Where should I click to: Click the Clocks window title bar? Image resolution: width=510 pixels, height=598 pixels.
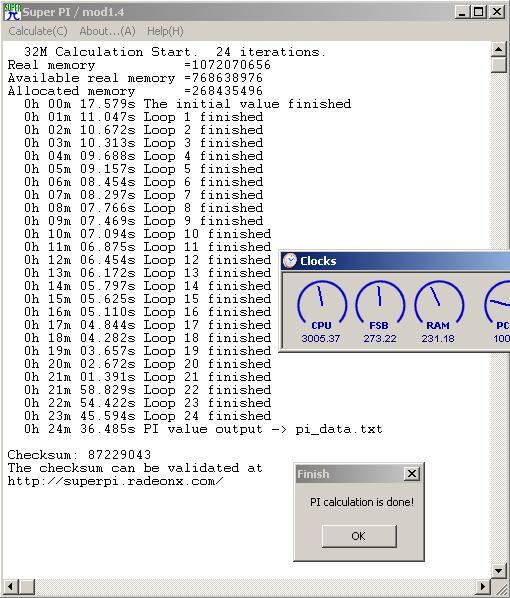(395, 261)
